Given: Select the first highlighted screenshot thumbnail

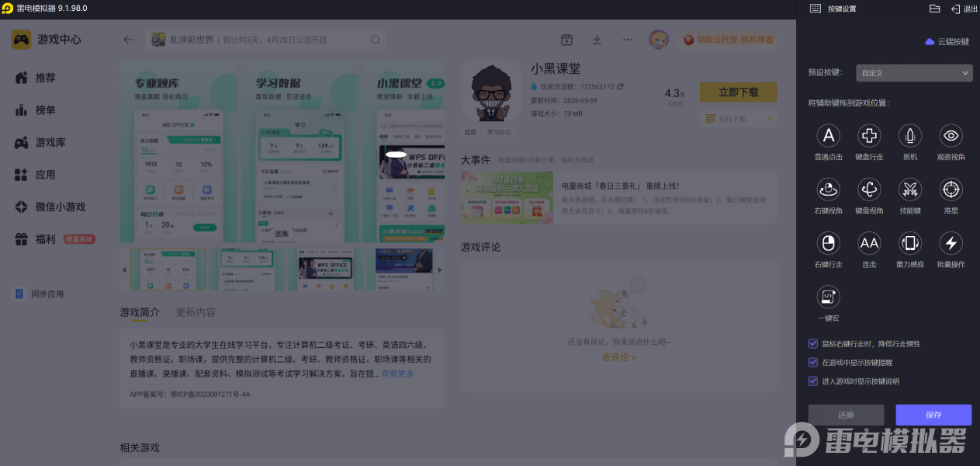Looking at the screenshot, I should (x=168, y=269).
